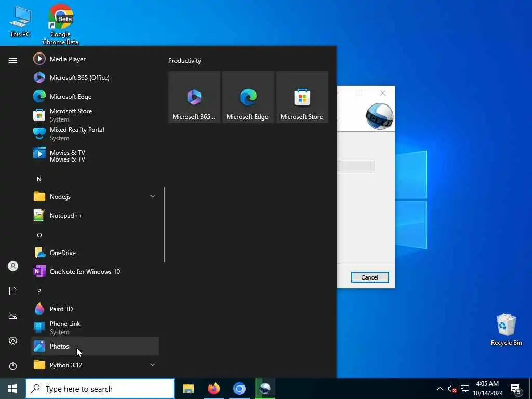Launch Microsoft 365 (Office) list entry
Viewport: 532px width, 399px height.
[95, 78]
